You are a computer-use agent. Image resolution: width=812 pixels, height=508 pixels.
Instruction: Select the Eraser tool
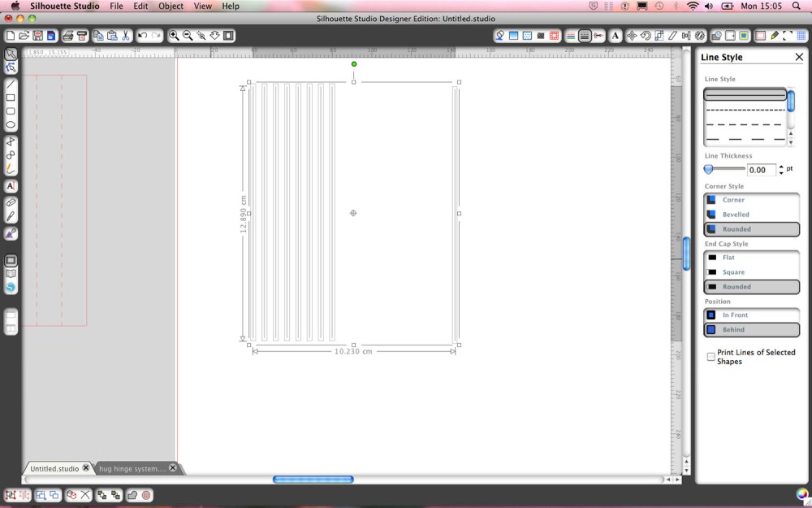(11, 202)
